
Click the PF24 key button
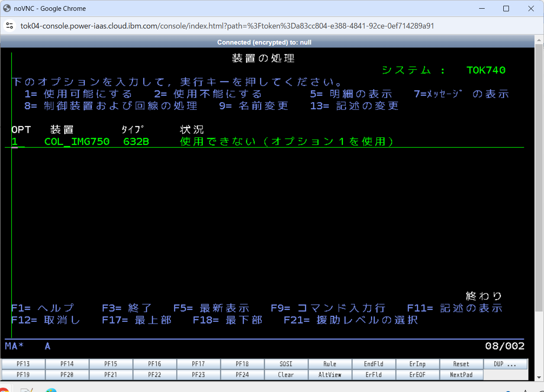pos(242,375)
